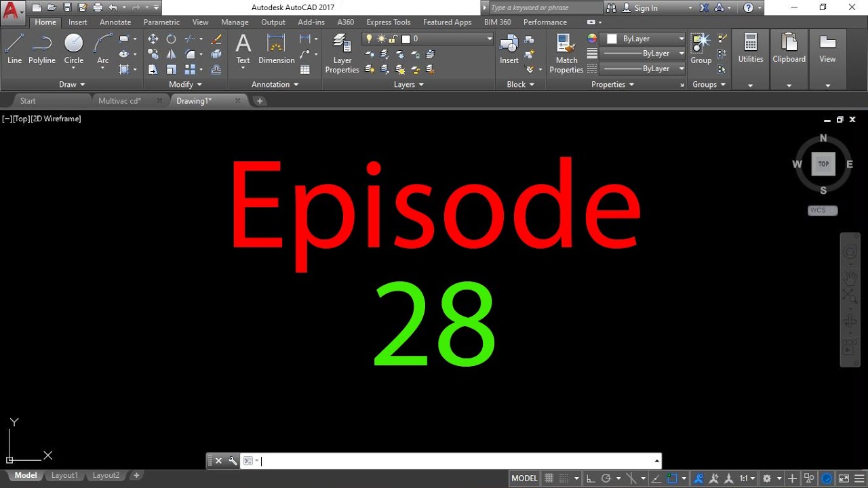868x488 pixels.
Task: Start the Dimension tool
Action: [x=276, y=49]
